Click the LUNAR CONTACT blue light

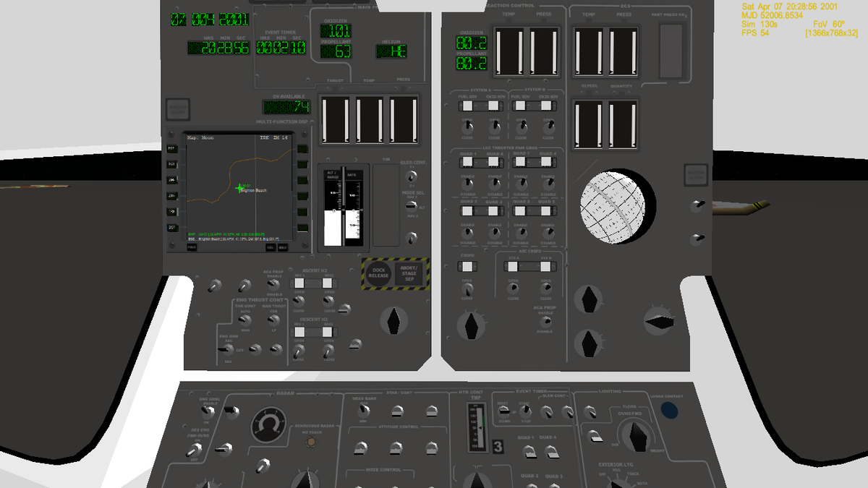pyautogui.click(x=669, y=410)
